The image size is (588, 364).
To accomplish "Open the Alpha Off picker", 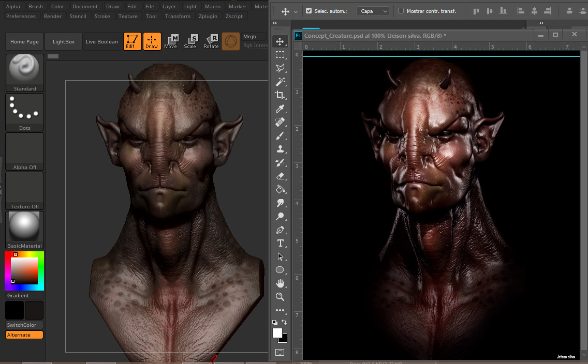I will pyautogui.click(x=24, y=151).
